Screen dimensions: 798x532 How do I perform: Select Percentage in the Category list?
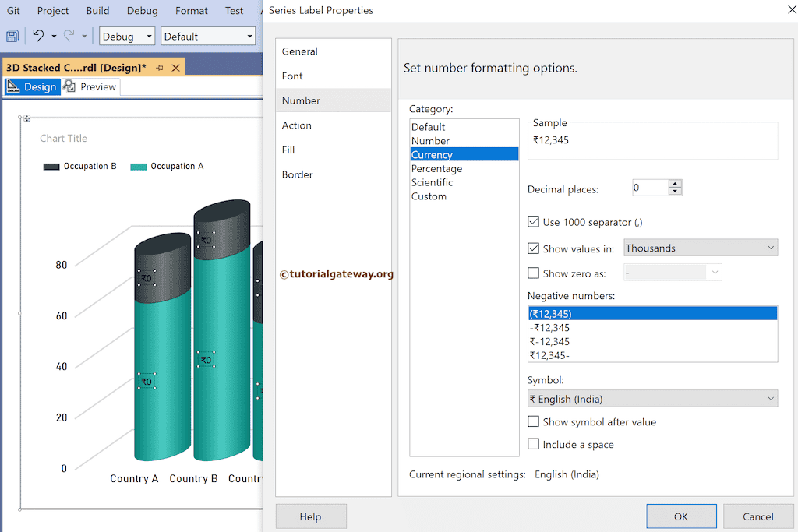(436, 169)
